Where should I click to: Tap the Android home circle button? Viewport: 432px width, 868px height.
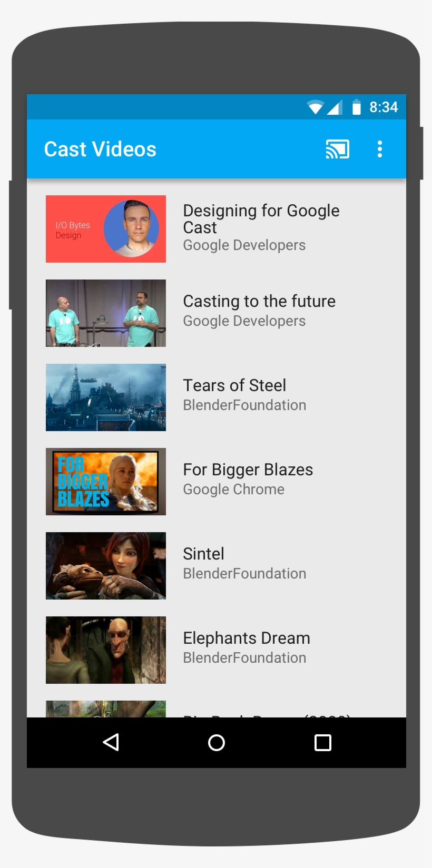click(216, 743)
